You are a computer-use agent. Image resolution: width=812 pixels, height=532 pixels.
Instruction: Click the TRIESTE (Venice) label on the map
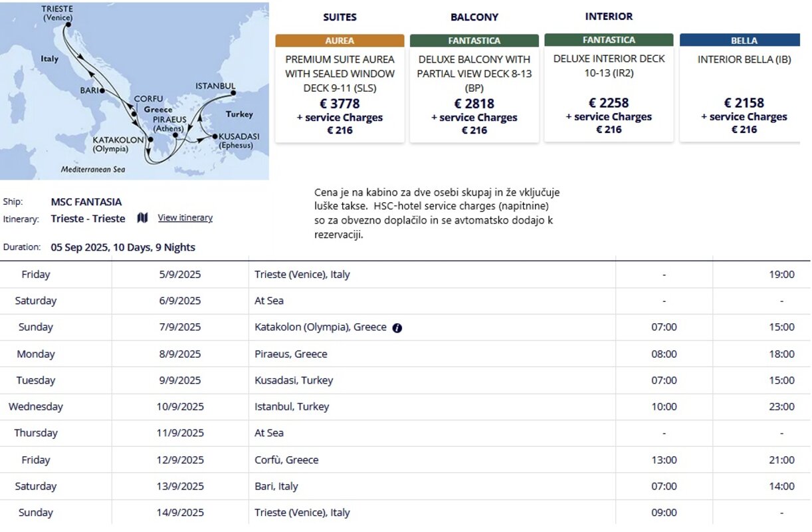tap(57, 13)
